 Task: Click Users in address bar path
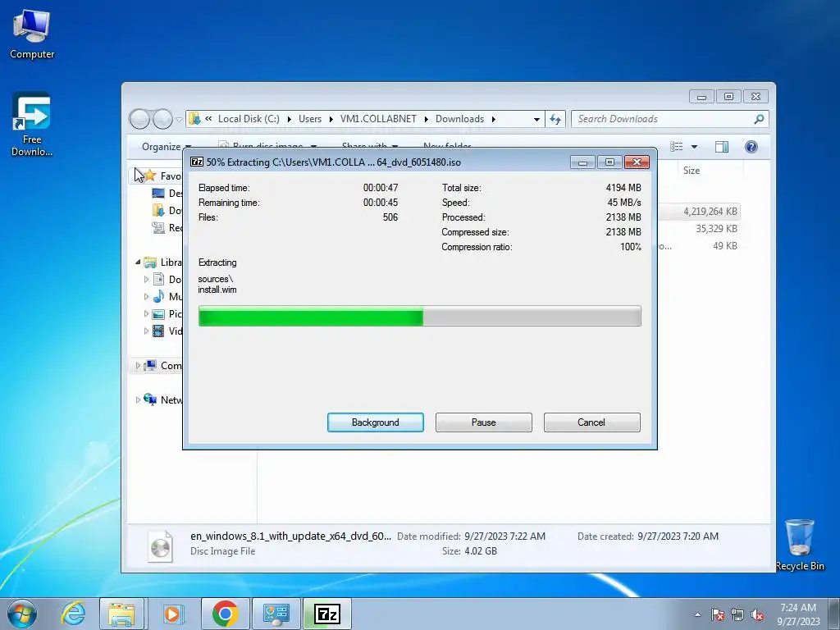[x=310, y=119]
